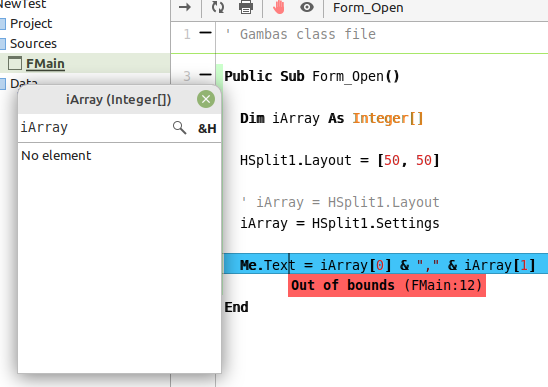Click the eye watch expression icon
Image resolution: width=548 pixels, height=387 pixels.
[x=307, y=7]
